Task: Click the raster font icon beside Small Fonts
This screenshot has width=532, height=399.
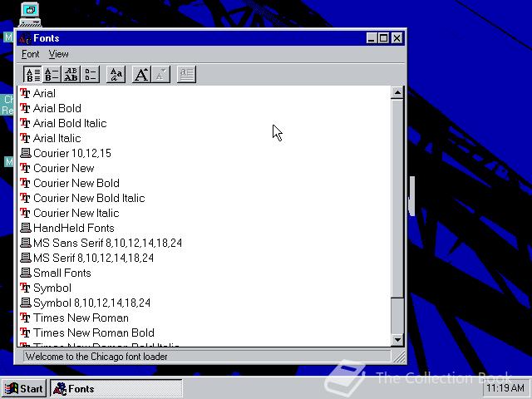Action: pyautogui.click(x=26, y=273)
